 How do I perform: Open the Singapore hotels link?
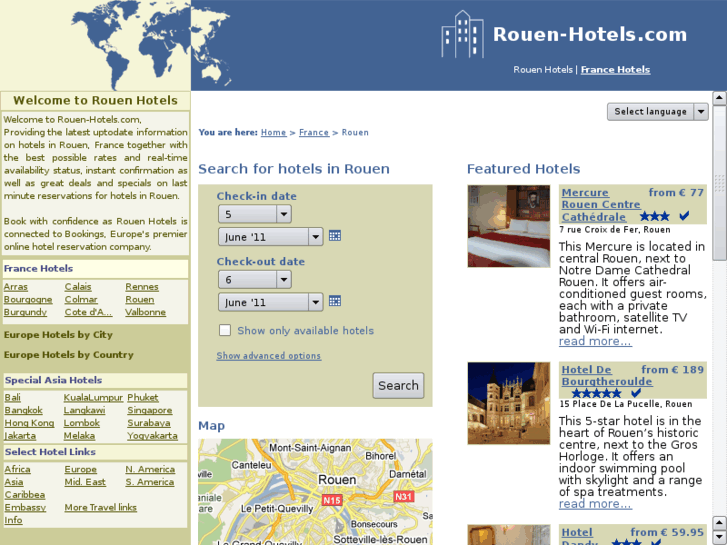[150, 410]
